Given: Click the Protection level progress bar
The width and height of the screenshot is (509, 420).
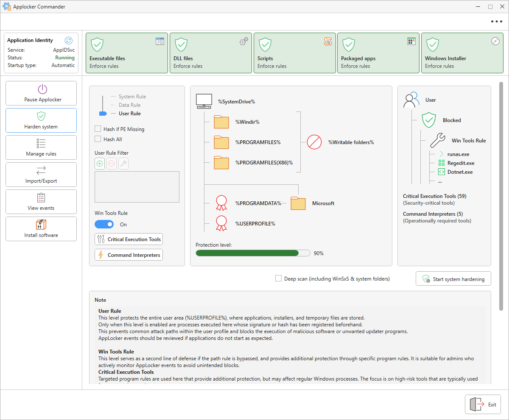Looking at the screenshot, I should (x=253, y=253).
